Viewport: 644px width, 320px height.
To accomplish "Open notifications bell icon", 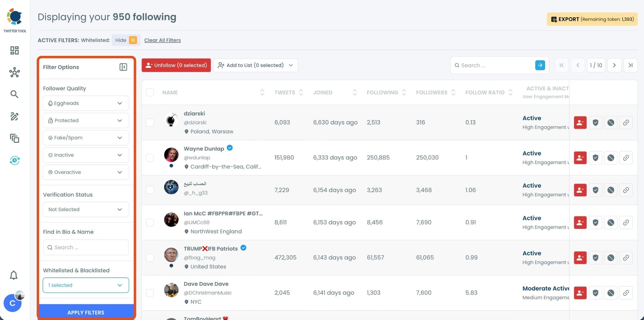I will click(x=14, y=275).
